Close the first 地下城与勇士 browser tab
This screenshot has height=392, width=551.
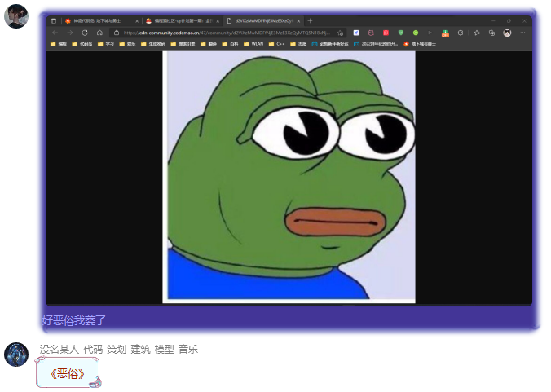click(137, 21)
